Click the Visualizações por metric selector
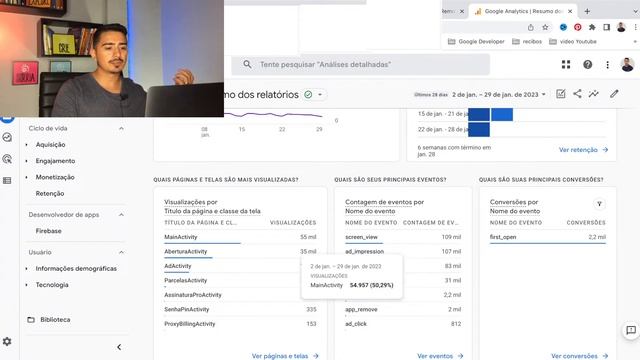640x360 pixels. pos(191,202)
